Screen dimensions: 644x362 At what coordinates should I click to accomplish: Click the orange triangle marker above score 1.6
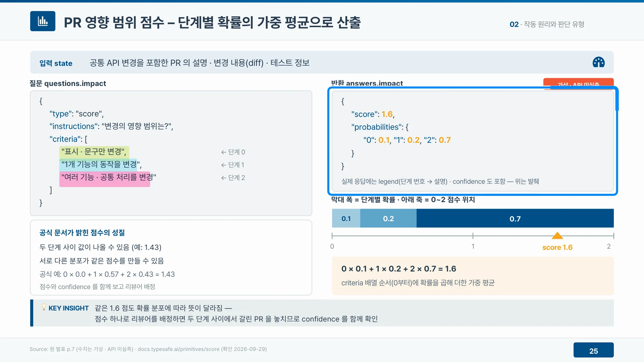[557, 235]
